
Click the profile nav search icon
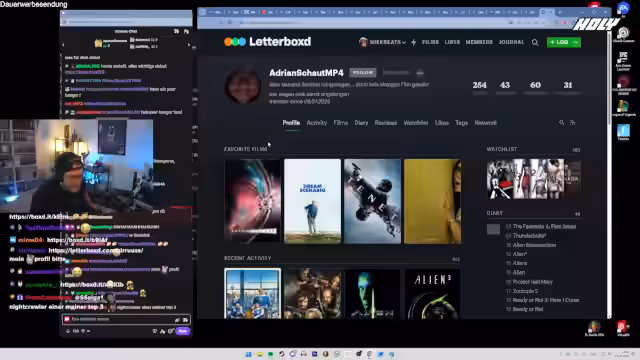562,122
